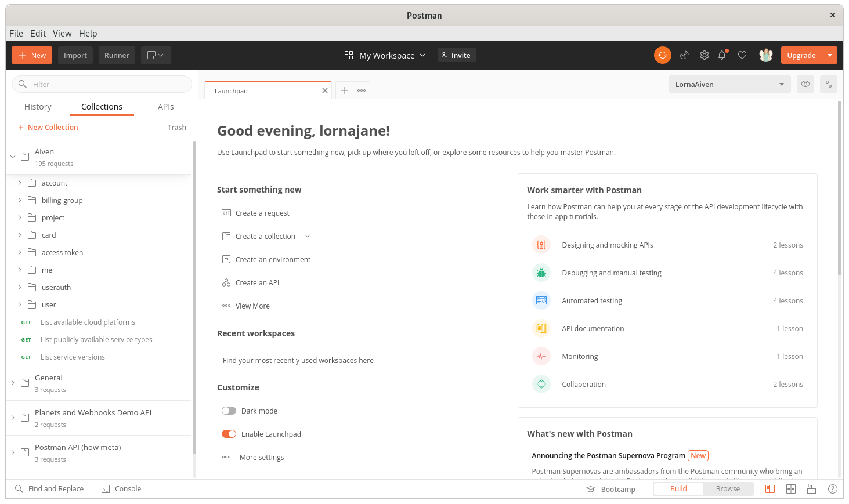
Task: Open settings via the gear icon
Action: 704,55
